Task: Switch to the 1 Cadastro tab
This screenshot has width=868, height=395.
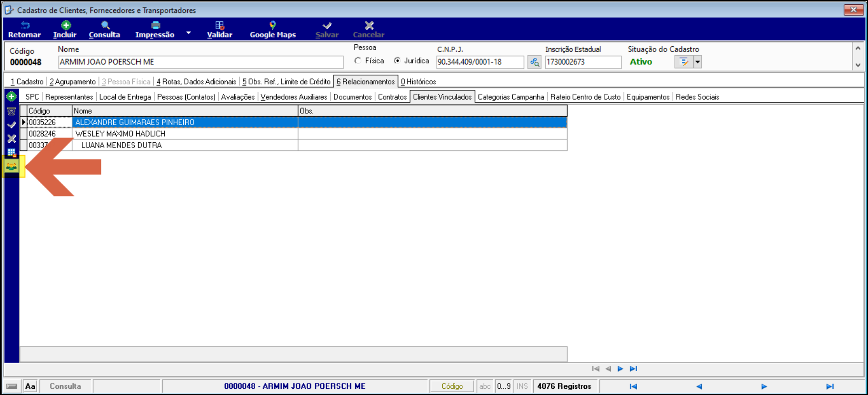Action: pos(27,82)
